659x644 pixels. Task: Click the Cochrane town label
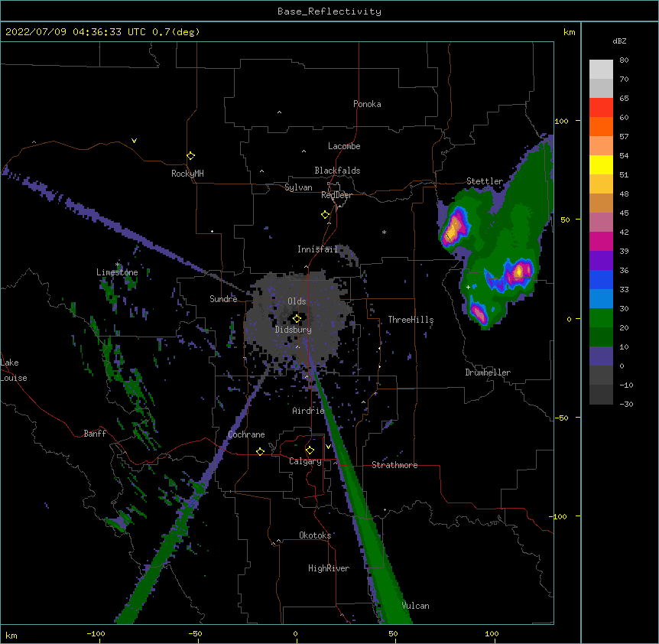246,434
